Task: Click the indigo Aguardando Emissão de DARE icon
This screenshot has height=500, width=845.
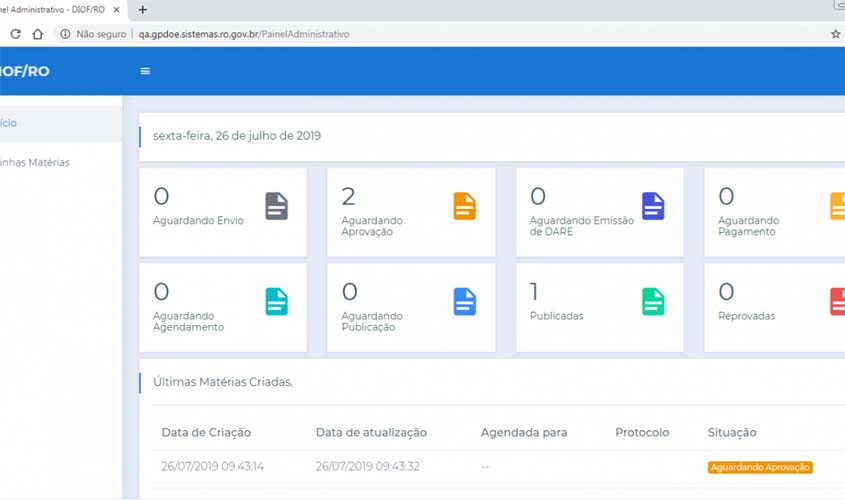Action: coord(653,206)
